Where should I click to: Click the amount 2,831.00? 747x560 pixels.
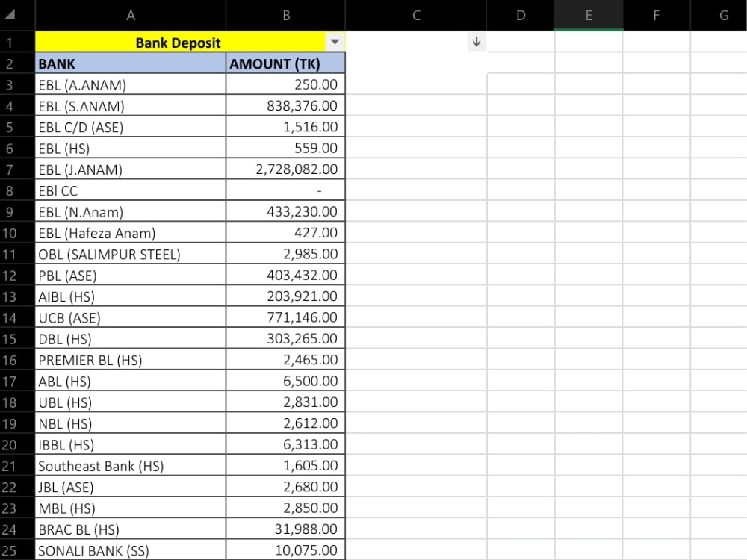point(311,402)
